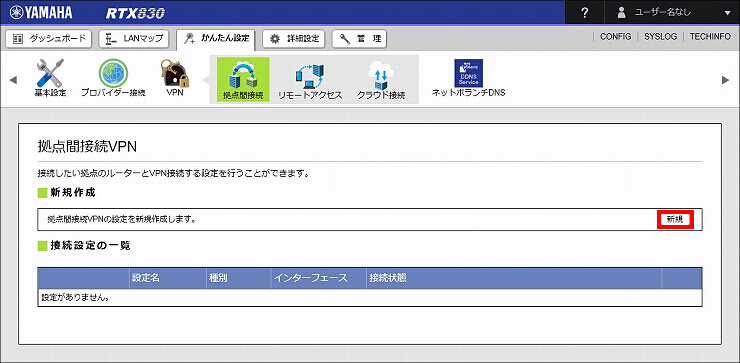Image resolution: width=740 pixels, height=363 pixels.
Task: Select the かんたん設定 tab
Action: 216,40
